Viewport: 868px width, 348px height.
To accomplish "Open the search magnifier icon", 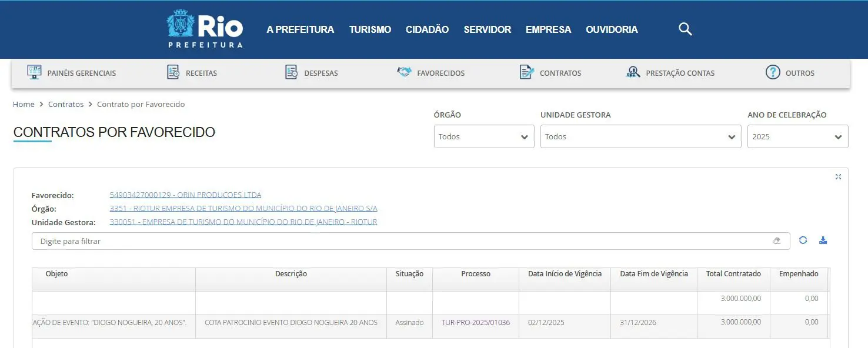I will (685, 29).
